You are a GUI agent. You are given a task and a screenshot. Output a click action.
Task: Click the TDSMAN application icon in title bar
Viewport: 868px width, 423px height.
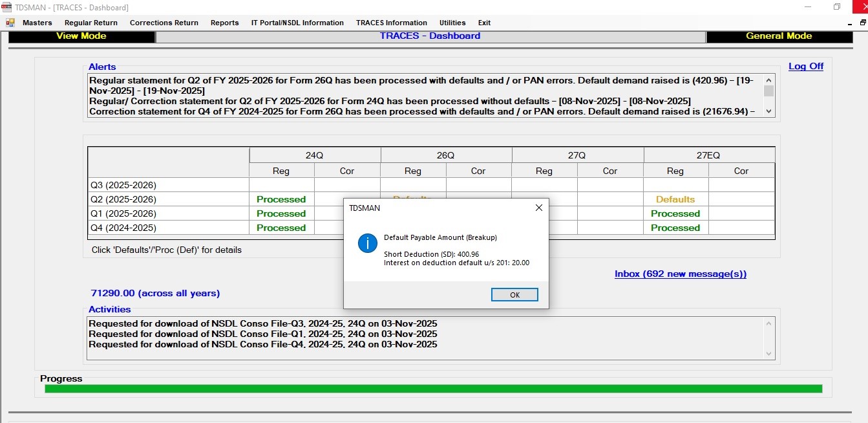point(6,7)
